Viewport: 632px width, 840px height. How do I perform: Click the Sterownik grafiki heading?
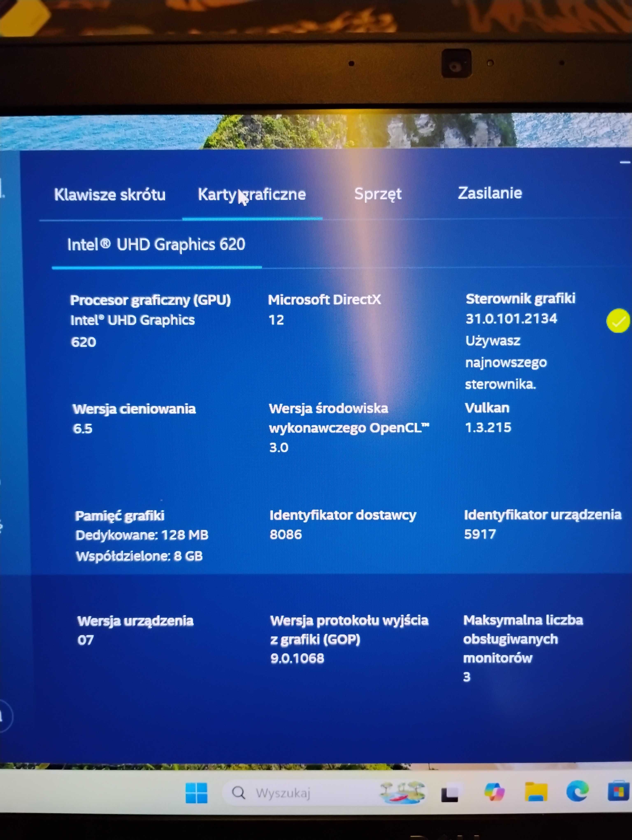(520, 299)
